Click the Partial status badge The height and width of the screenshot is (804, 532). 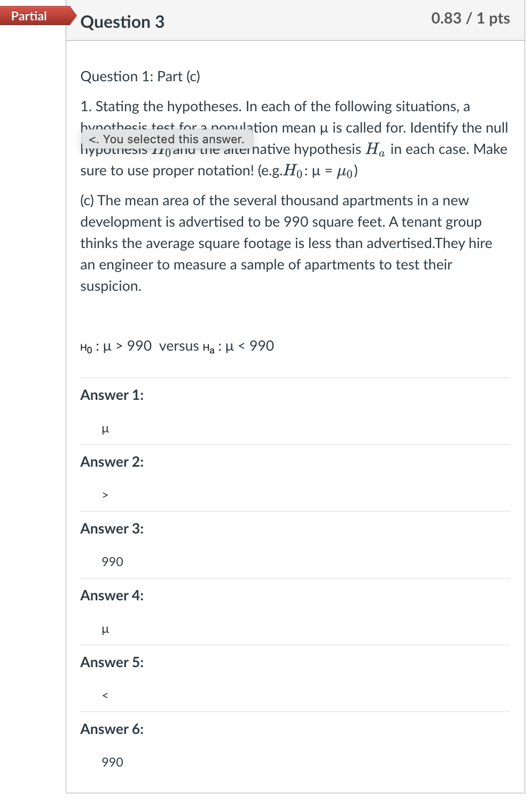[29, 16]
